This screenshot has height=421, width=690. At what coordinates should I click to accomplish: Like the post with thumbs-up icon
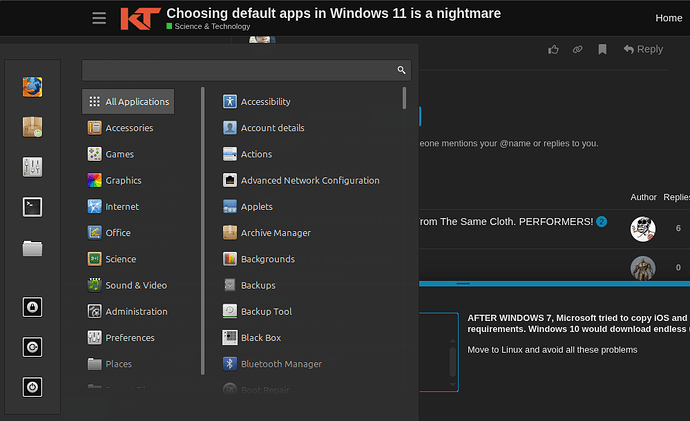tap(554, 49)
